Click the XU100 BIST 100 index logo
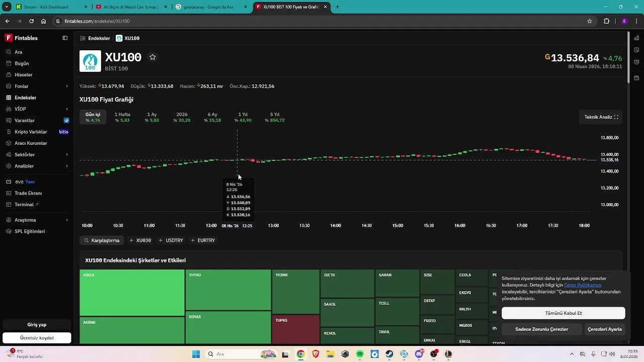 90,61
